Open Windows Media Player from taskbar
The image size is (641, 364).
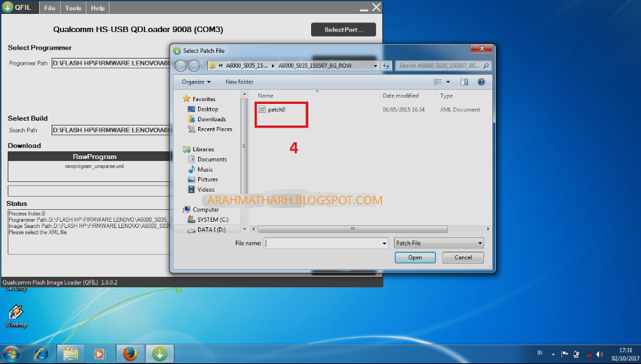click(x=100, y=354)
